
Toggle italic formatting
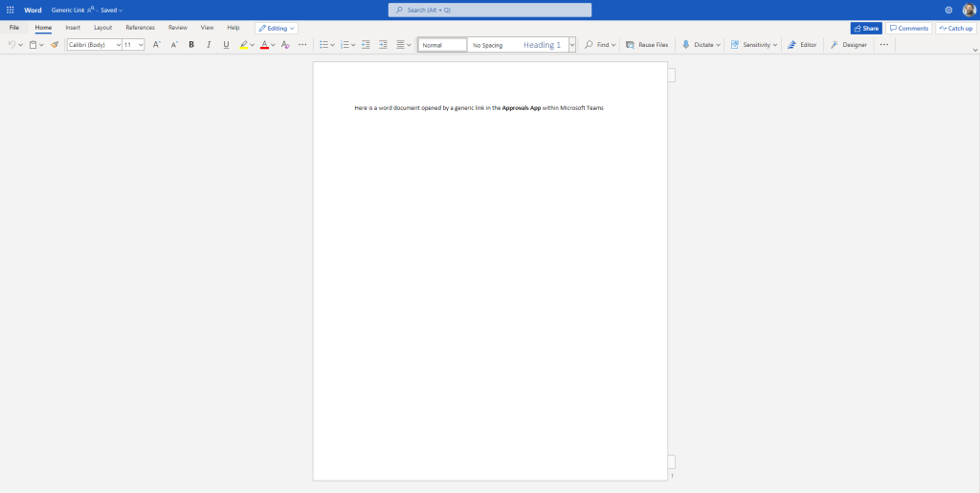click(x=209, y=45)
